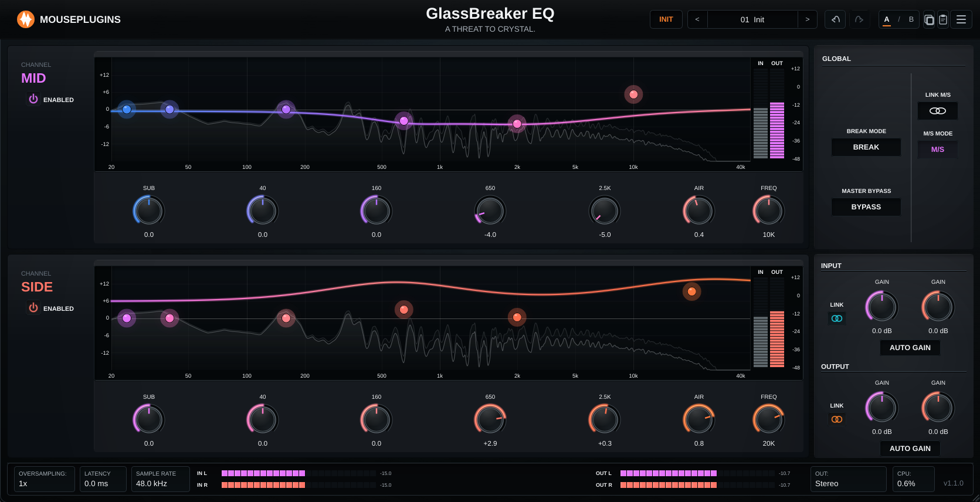The height and width of the screenshot is (502, 980).
Task: Toggle the M/S mode button
Action: 938,150
